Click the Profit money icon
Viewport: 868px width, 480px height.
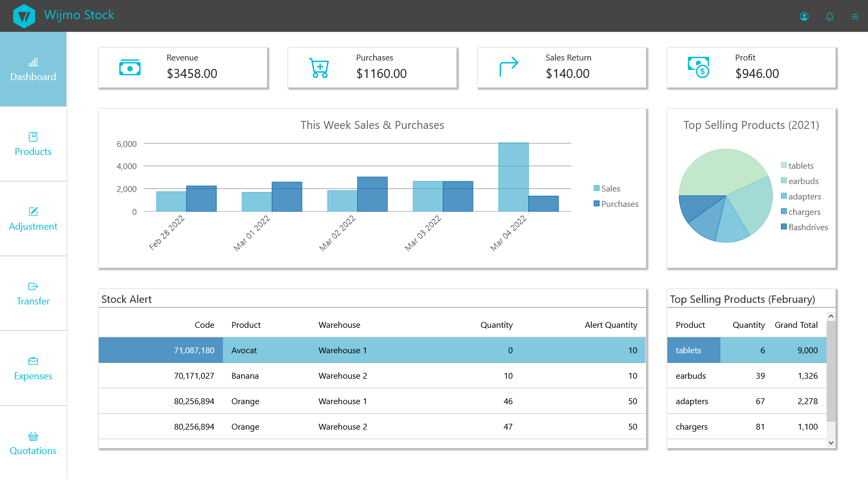pos(698,67)
